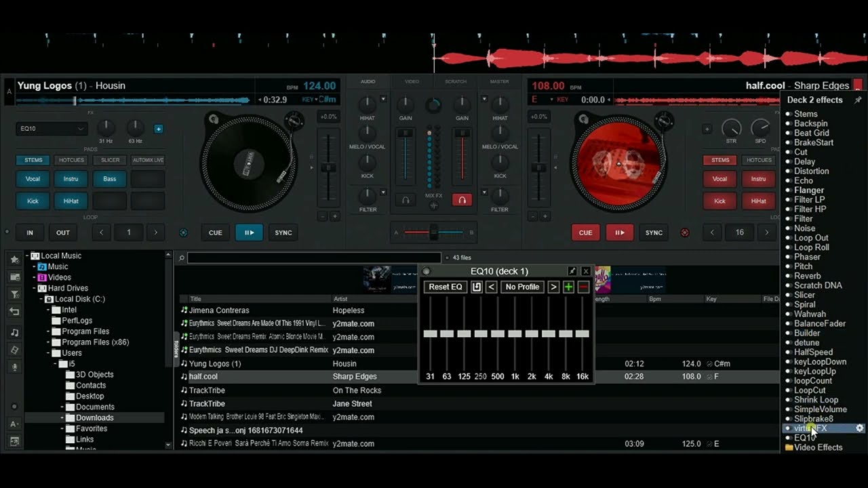Image resolution: width=868 pixels, height=488 pixels.
Task: Open virtualFX settings gear icon
Action: (860, 428)
